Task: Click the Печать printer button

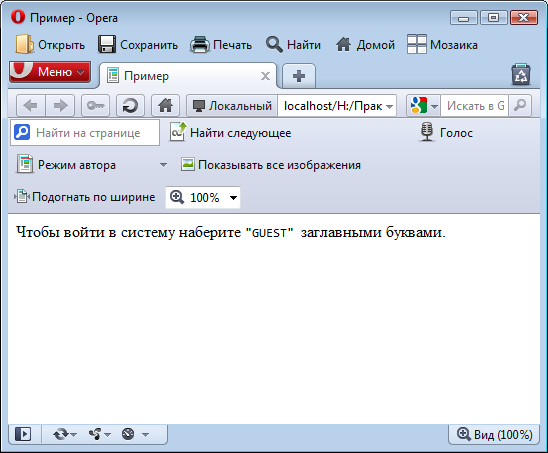Action: (x=221, y=45)
